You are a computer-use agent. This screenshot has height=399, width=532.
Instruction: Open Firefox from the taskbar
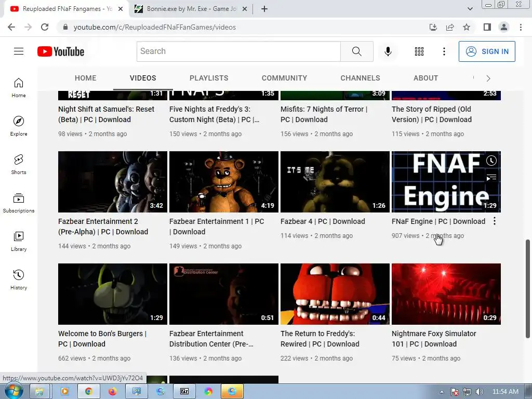pos(112,392)
